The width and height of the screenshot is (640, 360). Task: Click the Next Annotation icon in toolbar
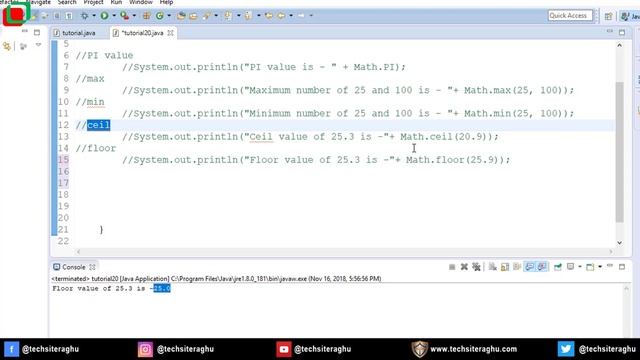point(229,16)
